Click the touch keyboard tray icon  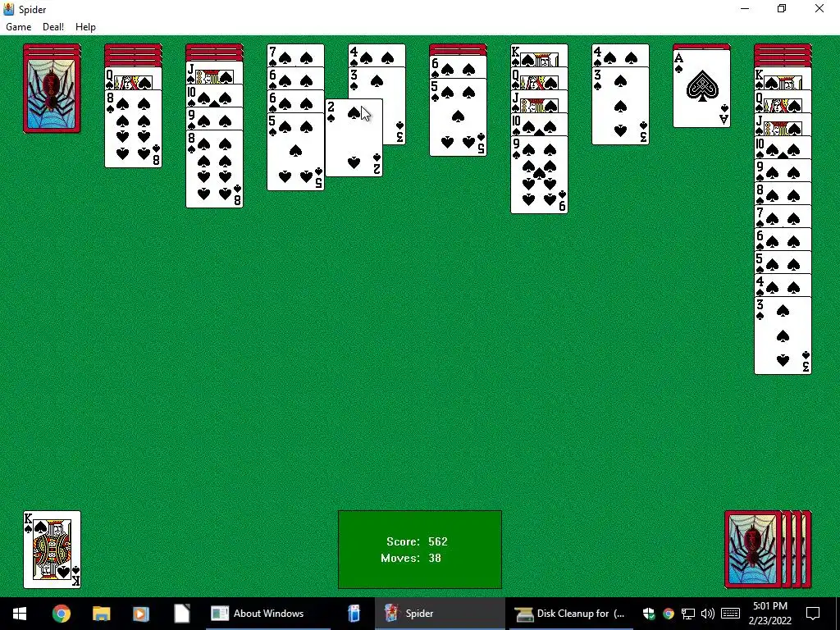tap(730, 614)
